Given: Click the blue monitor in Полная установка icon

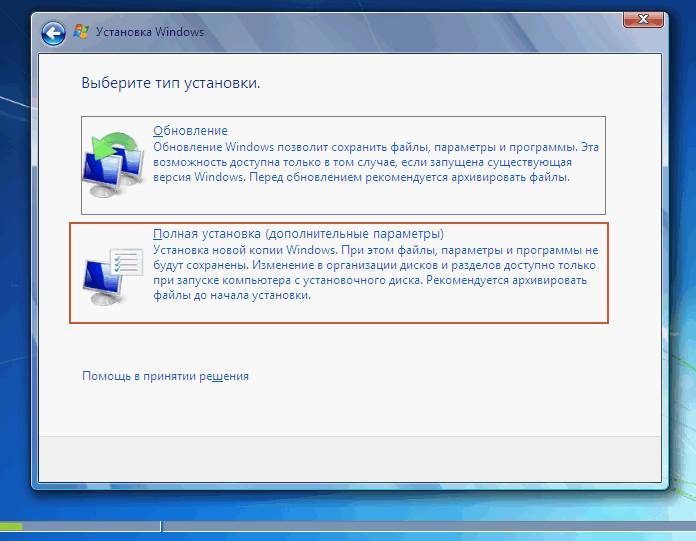Looking at the screenshot, I should tap(100, 280).
